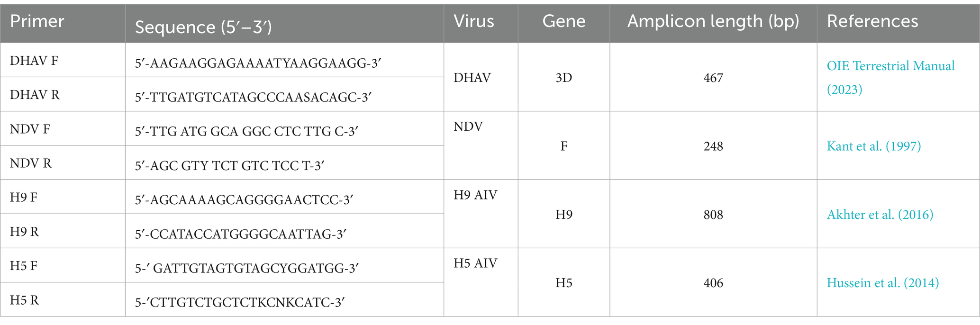Image resolution: width=980 pixels, height=325 pixels.
Task: Click the References column header
Action: 872,21
